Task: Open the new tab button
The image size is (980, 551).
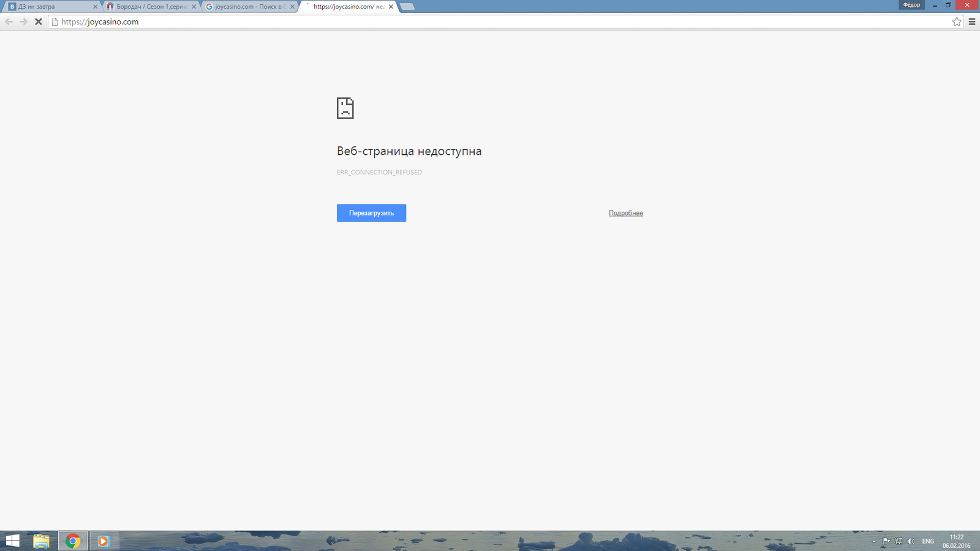Action: point(407,7)
